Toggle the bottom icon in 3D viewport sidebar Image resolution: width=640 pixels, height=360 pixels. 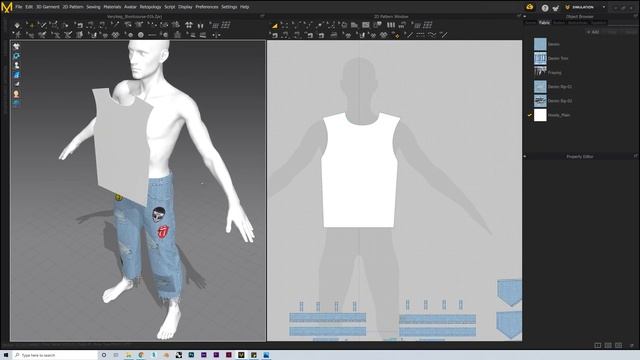pyautogui.click(x=16, y=103)
